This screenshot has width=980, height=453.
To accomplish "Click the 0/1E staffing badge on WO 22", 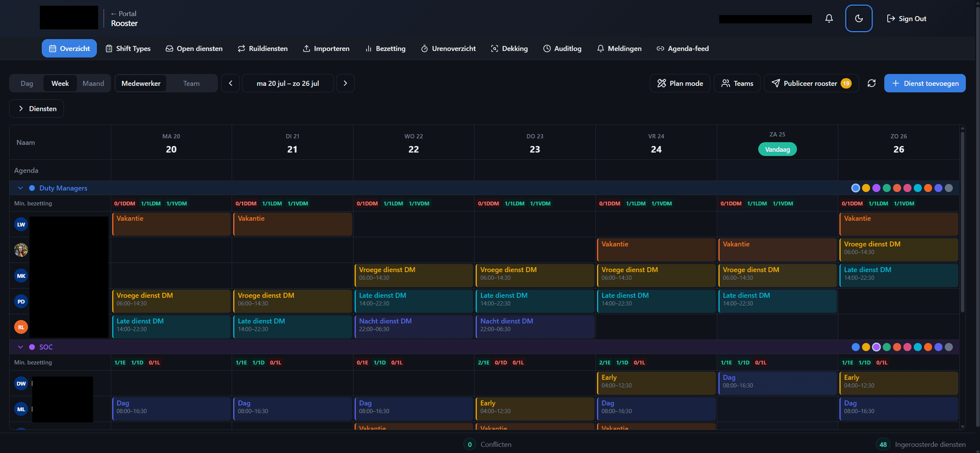I will point(362,363).
